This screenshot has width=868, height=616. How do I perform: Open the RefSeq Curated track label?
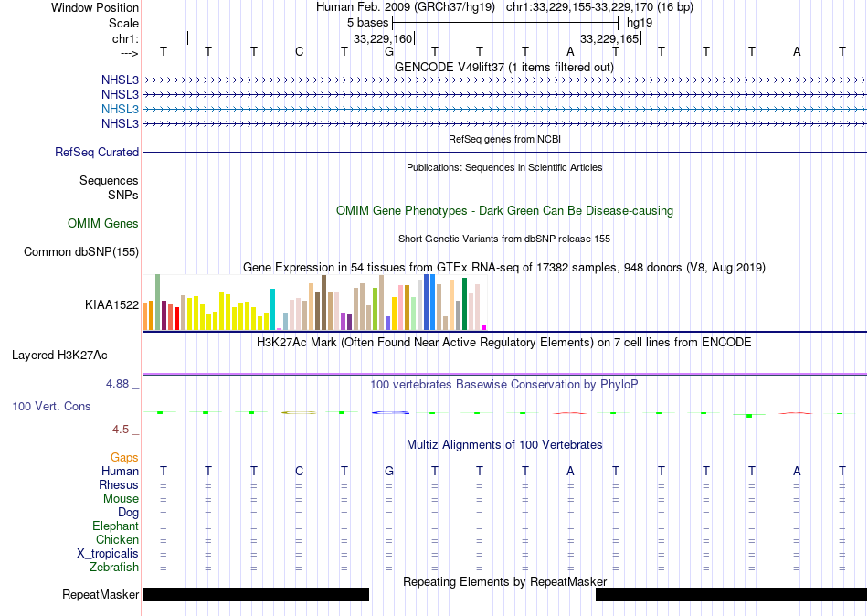coord(97,152)
